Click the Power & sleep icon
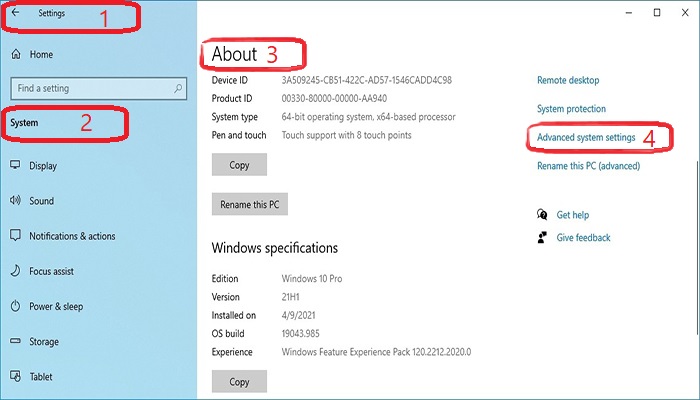Viewport: 700px width, 400px height. [15, 306]
